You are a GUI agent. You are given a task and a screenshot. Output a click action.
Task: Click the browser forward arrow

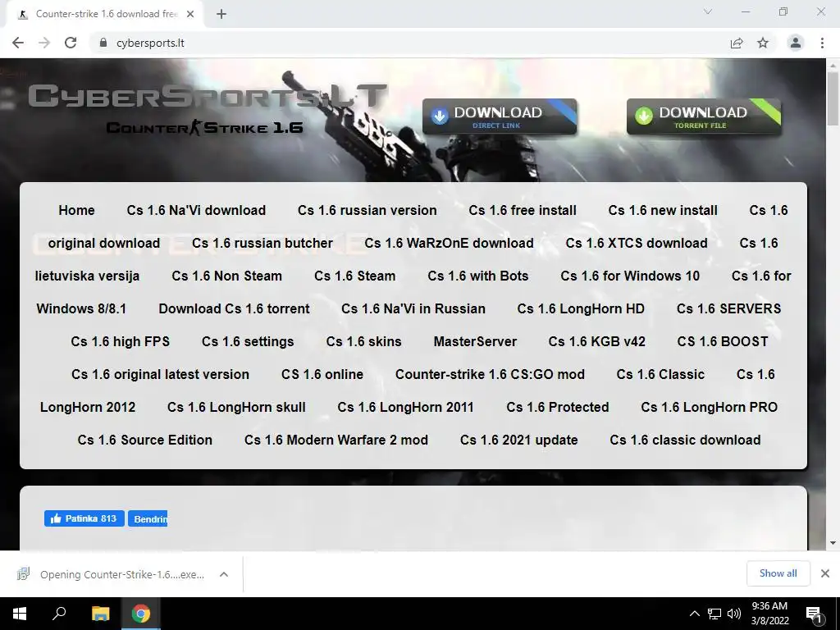click(44, 43)
